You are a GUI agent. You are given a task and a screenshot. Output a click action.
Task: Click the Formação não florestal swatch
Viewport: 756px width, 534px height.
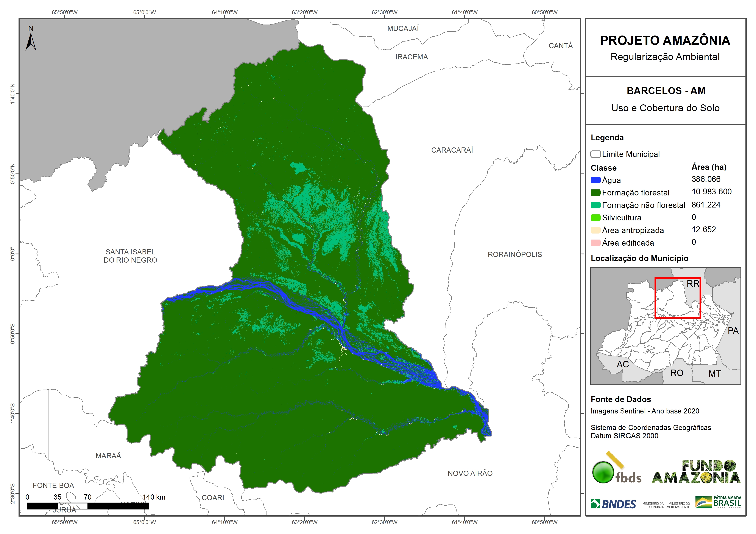595,205
